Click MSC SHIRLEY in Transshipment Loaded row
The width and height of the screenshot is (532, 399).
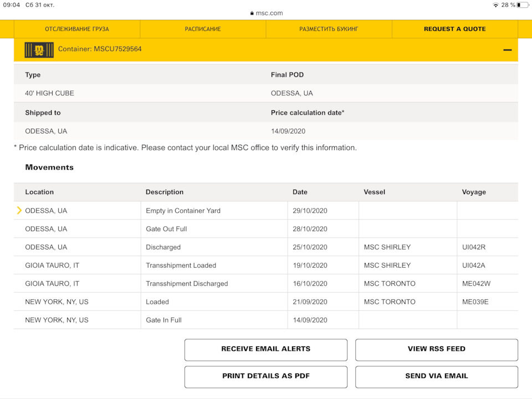387,265
